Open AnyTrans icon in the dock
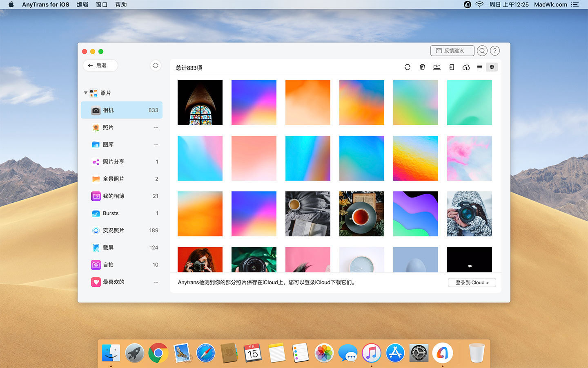Image resolution: width=588 pixels, height=368 pixels. point(442,353)
